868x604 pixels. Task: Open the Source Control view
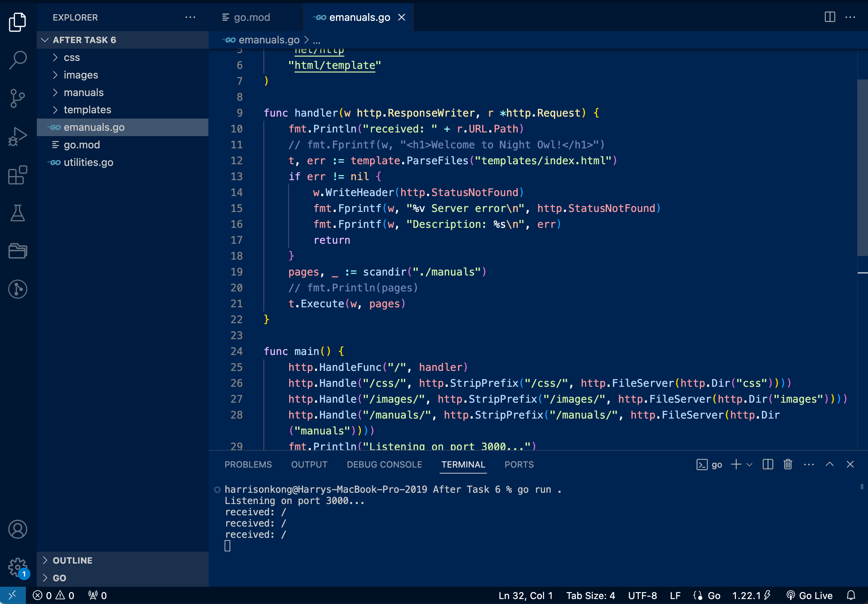(17, 98)
